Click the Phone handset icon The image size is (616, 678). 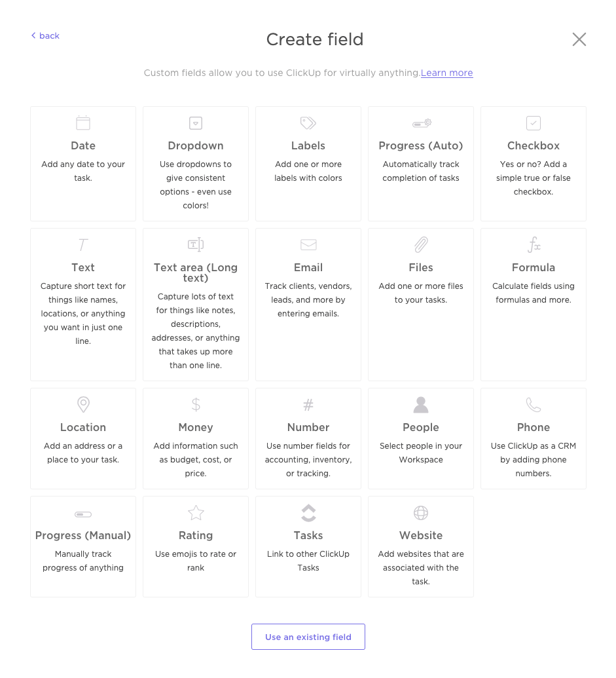[534, 405]
